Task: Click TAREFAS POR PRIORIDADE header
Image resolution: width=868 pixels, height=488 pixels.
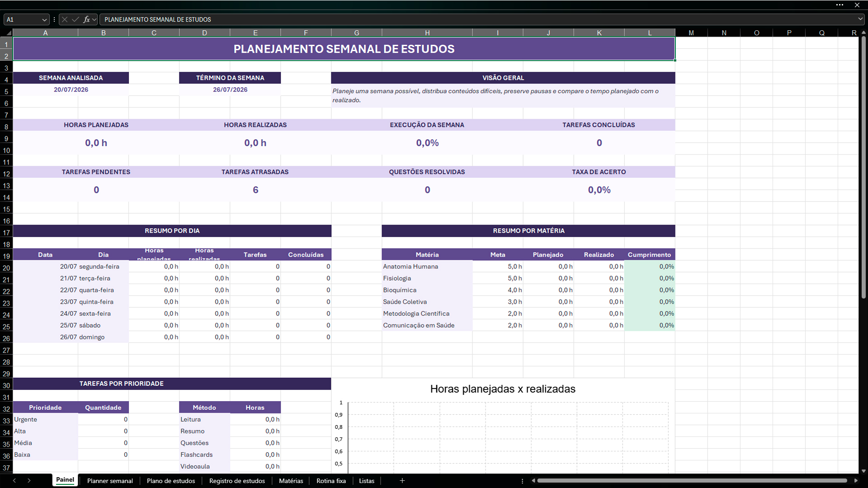Action: click(172, 384)
